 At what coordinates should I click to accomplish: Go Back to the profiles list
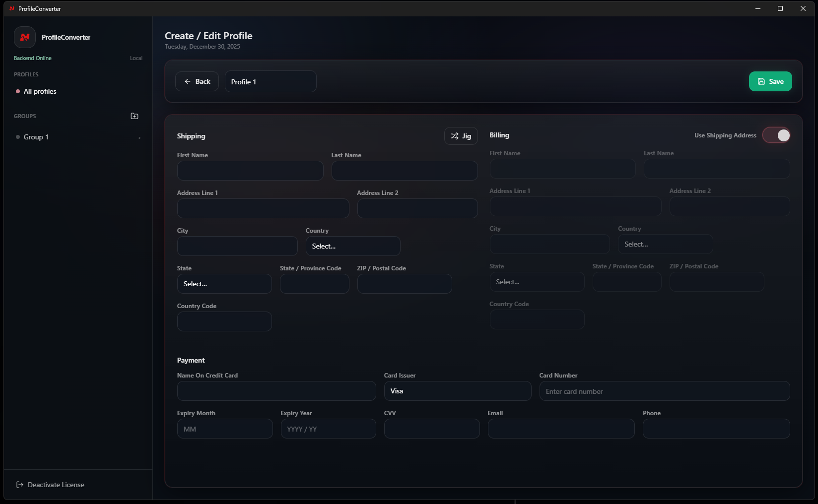coord(197,81)
